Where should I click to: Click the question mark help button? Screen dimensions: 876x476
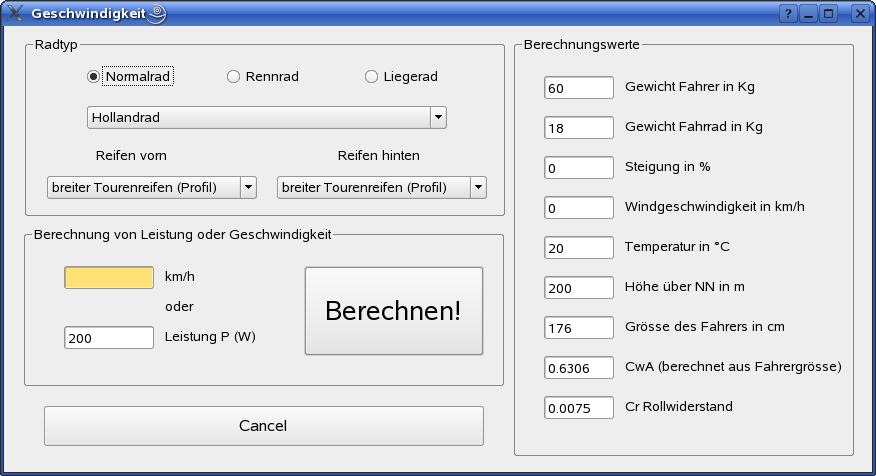tap(789, 14)
